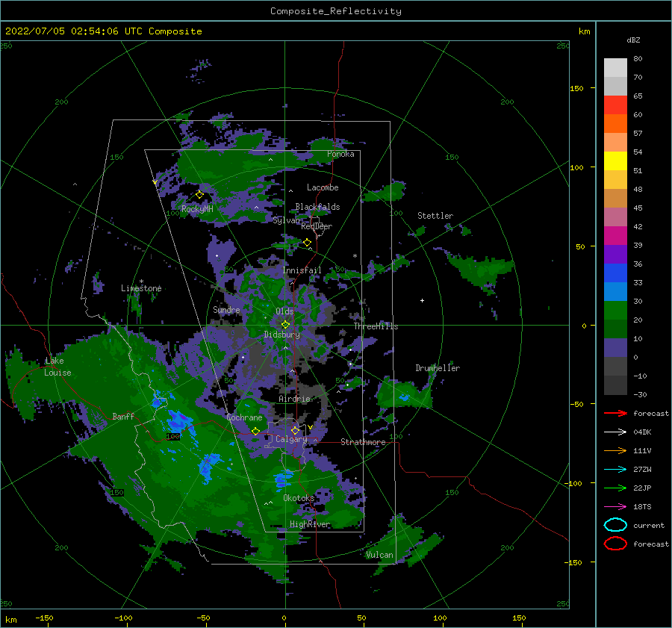Image resolution: width=672 pixels, height=628 pixels.
Task: Click the Innisfail town label
Action: click(x=302, y=270)
